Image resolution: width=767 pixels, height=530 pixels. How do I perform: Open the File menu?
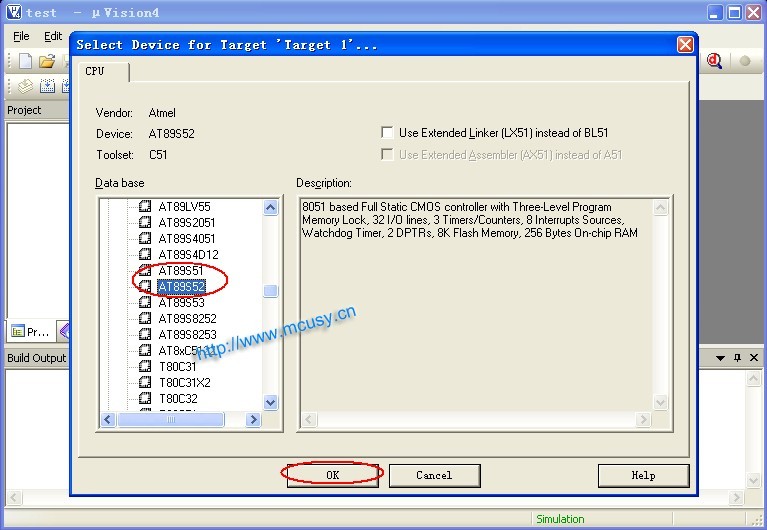coord(21,36)
